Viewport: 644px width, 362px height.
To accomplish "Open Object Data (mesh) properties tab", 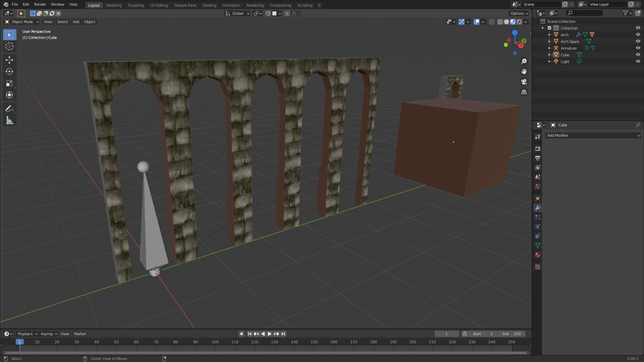I will 537,245.
